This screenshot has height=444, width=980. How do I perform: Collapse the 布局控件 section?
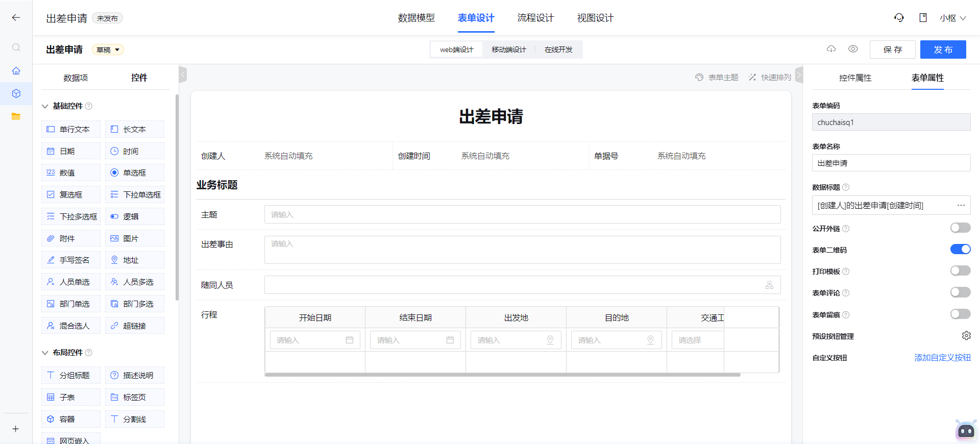click(45, 353)
